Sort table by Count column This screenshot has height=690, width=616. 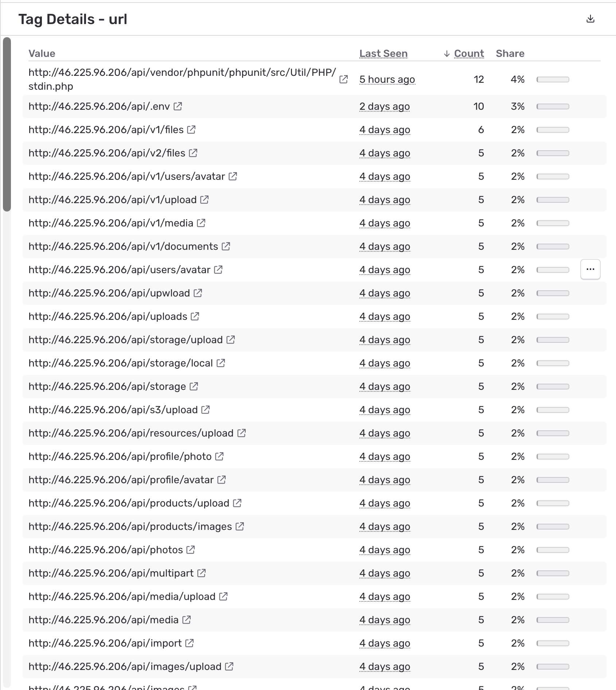point(469,54)
